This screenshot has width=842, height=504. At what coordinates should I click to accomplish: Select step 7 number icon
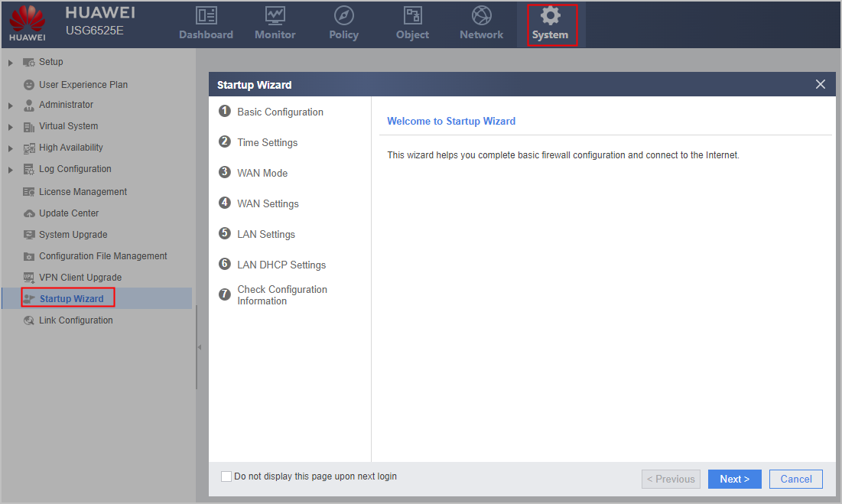225,294
